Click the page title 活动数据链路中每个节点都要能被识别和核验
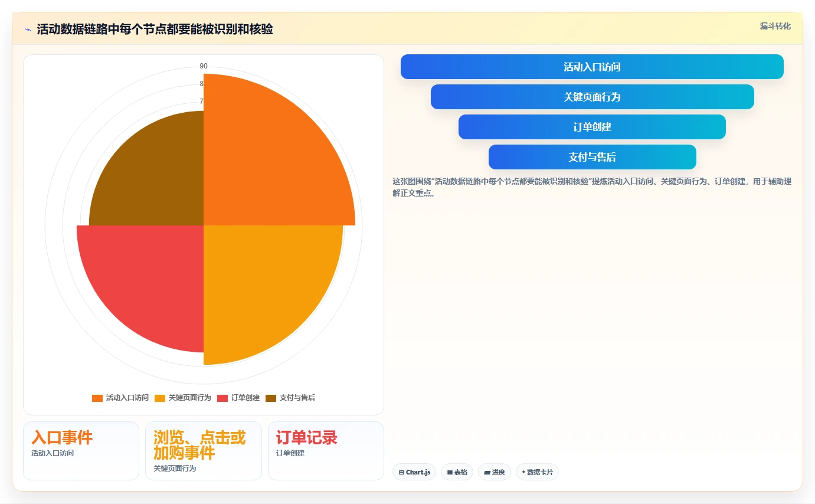 tap(155, 30)
